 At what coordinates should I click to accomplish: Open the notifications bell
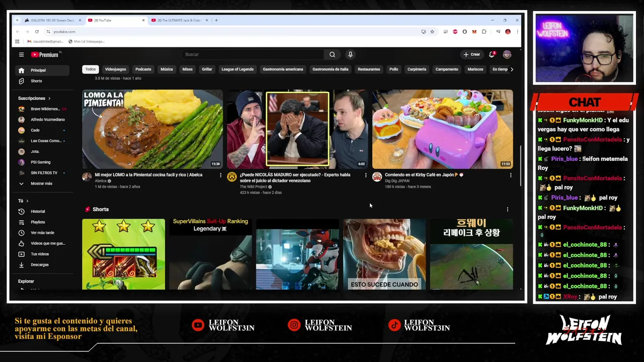point(492,54)
